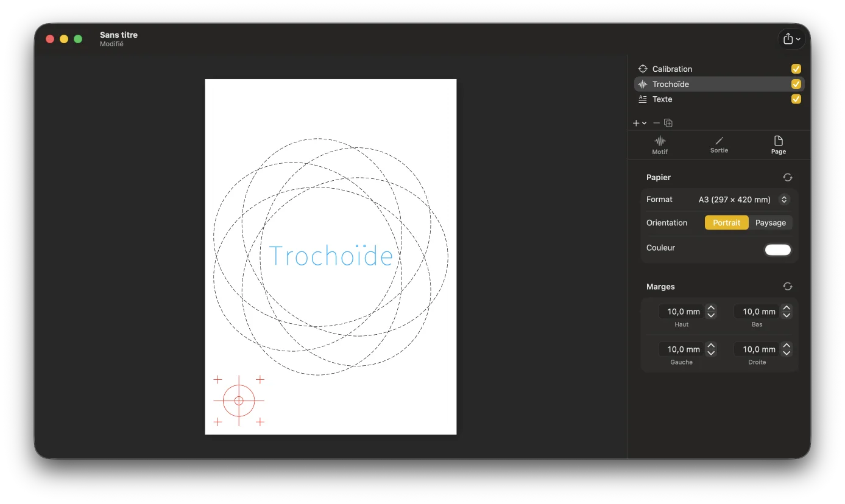Increase the Gauche margin value
The width and height of the screenshot is (845, 504).
tap(711, 346)
